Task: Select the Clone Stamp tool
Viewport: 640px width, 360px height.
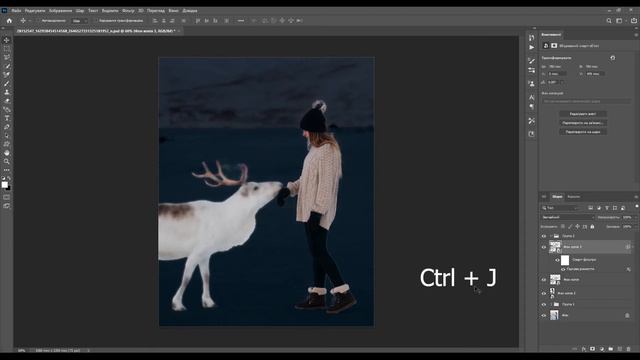Action: [7, 92]
